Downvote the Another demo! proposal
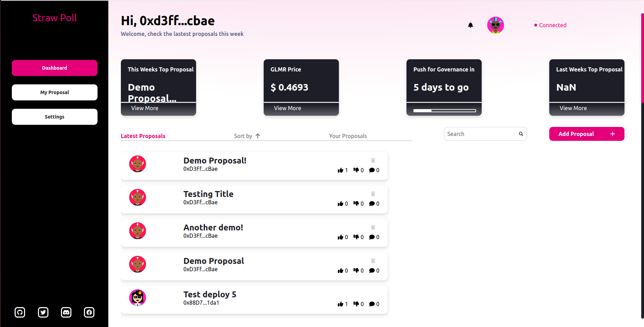 click(x=357, y=237)
